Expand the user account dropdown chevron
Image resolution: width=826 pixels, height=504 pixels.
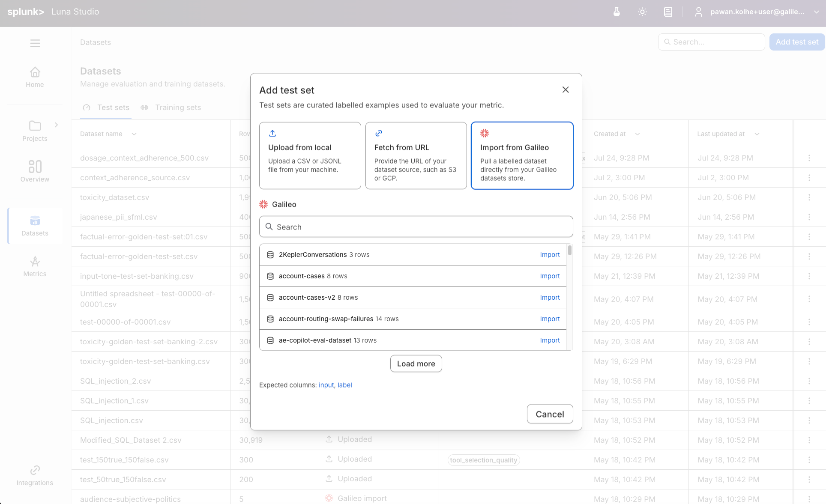817,12
